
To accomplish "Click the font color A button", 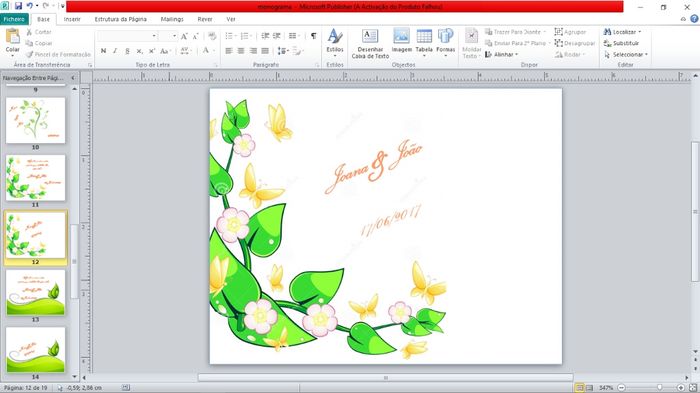I will (206, 51).
